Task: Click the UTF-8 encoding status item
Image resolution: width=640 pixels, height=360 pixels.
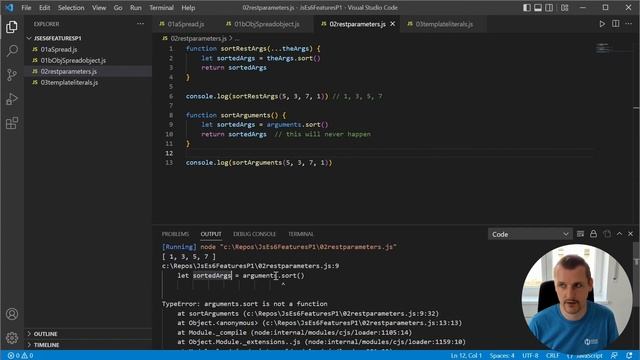Action: [530, 356]
